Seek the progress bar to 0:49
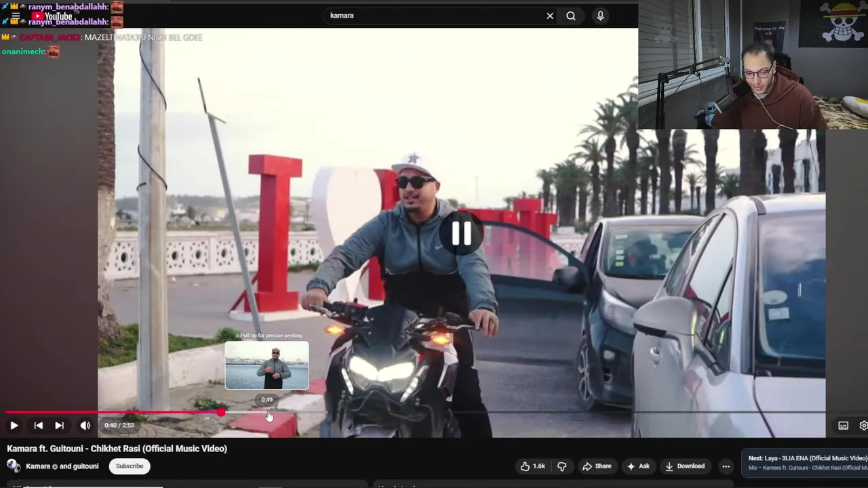The width and height of the screenshot is (868, 488). pos(267,412)
